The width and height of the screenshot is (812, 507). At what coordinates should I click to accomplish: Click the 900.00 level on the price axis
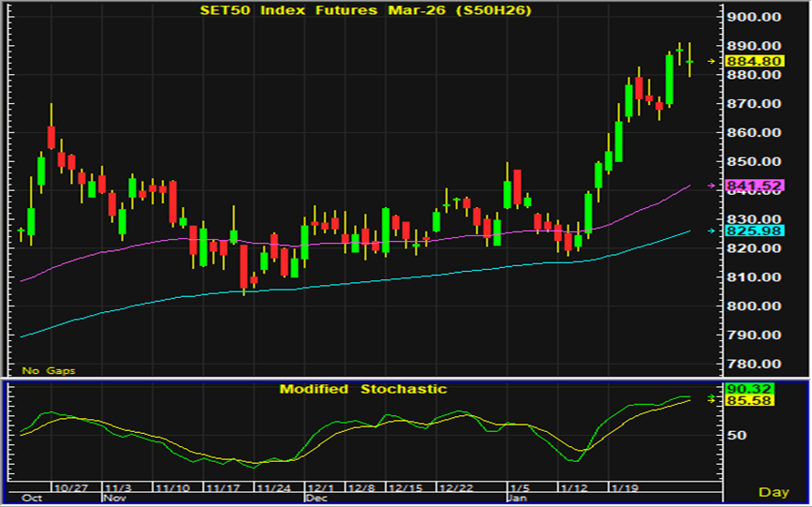pos(755,17)
